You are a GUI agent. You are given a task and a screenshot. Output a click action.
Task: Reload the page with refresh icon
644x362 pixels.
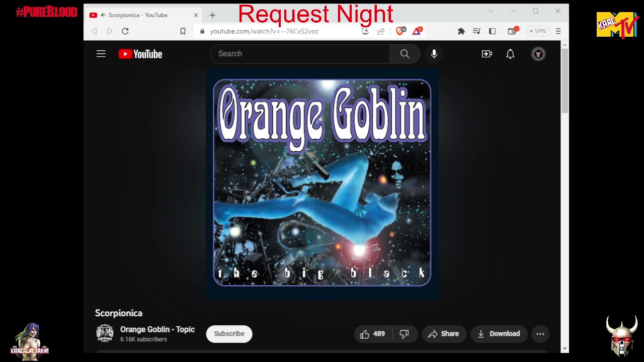[x=125, y=31]
